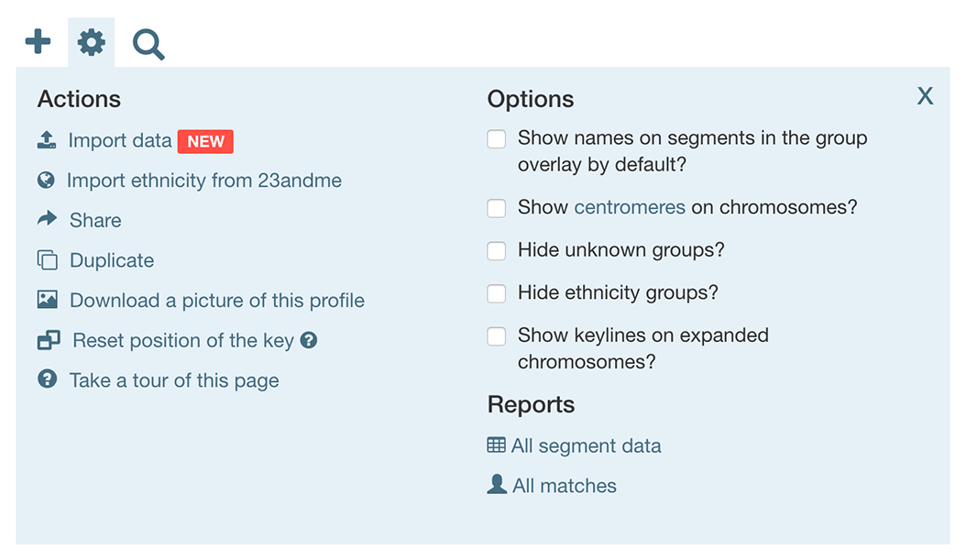Click the person icon beside All matches
This screenshot has height=560, width=966.
click(x=496, y=485)
